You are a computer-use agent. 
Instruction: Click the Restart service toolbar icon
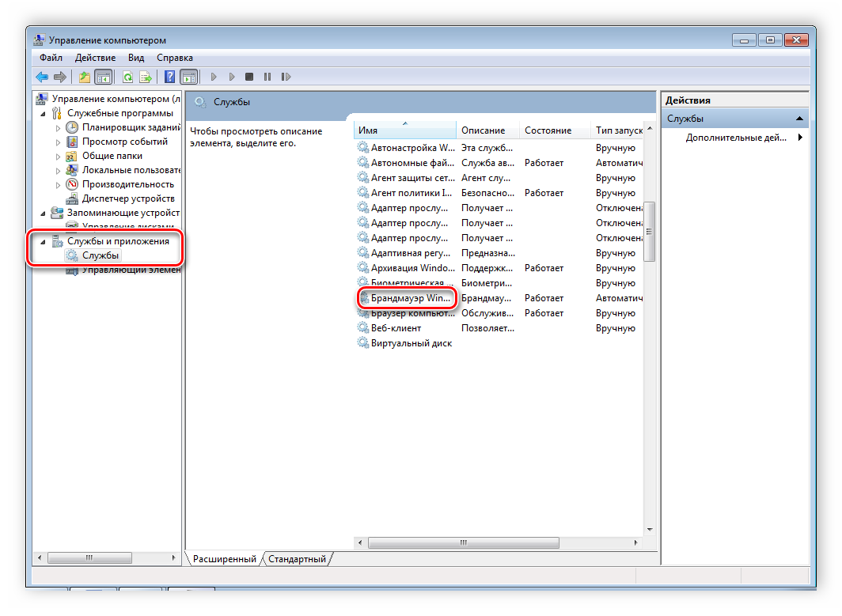(286, 77)
